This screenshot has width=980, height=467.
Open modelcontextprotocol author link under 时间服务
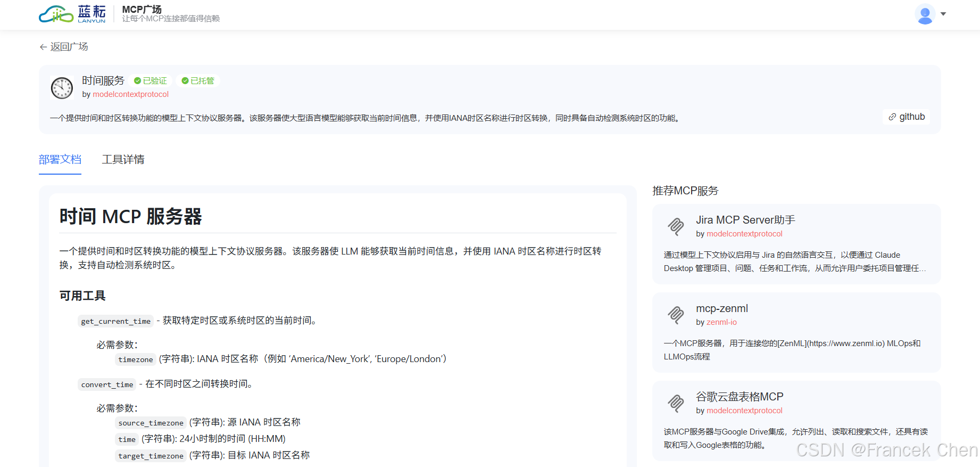(131, 94)
